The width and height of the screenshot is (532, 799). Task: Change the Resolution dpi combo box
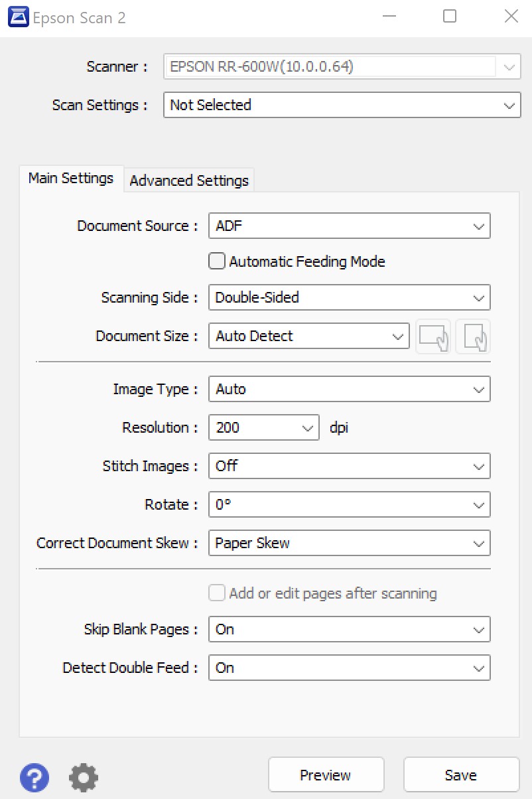264,427
